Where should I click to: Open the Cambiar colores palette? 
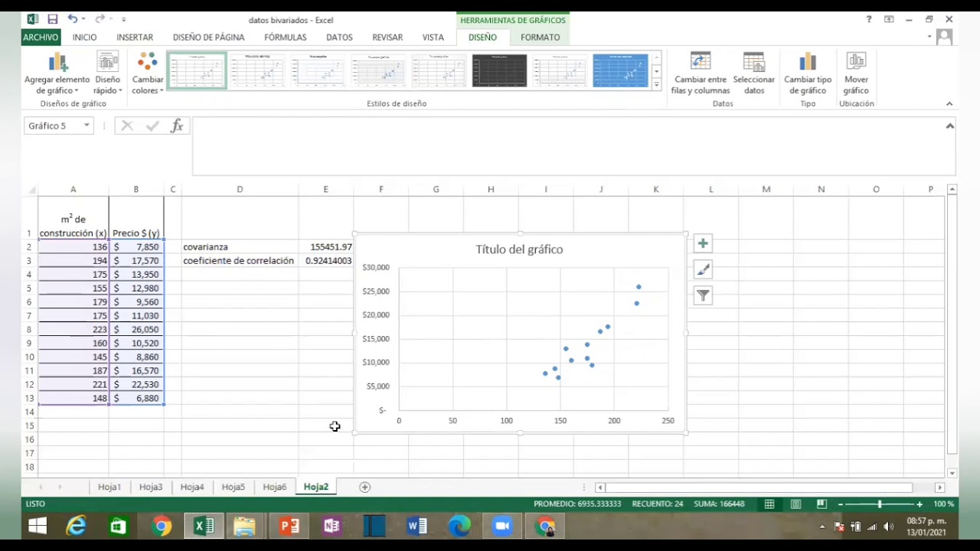[x=147, y=73]
